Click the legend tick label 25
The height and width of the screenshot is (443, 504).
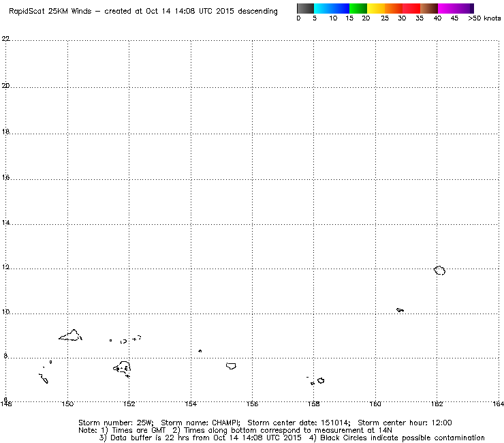pyautogui.click(x=385, y=18)
